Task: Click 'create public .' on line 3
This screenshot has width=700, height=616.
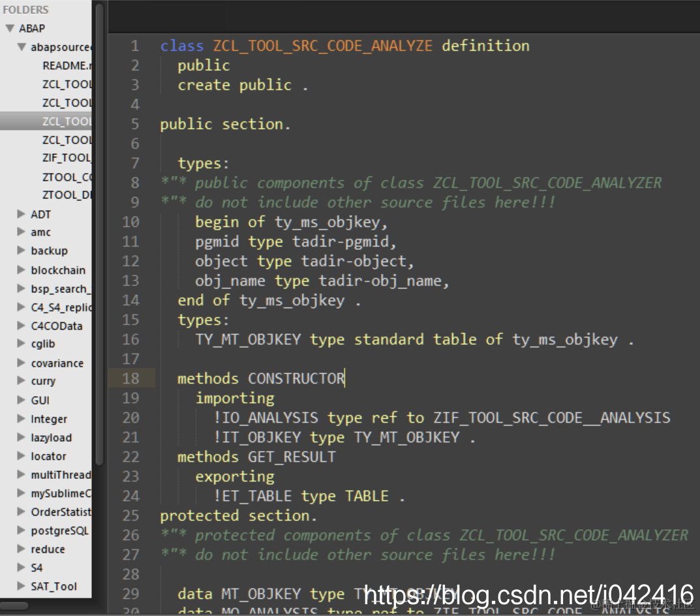Action: [x=243, y=85]
